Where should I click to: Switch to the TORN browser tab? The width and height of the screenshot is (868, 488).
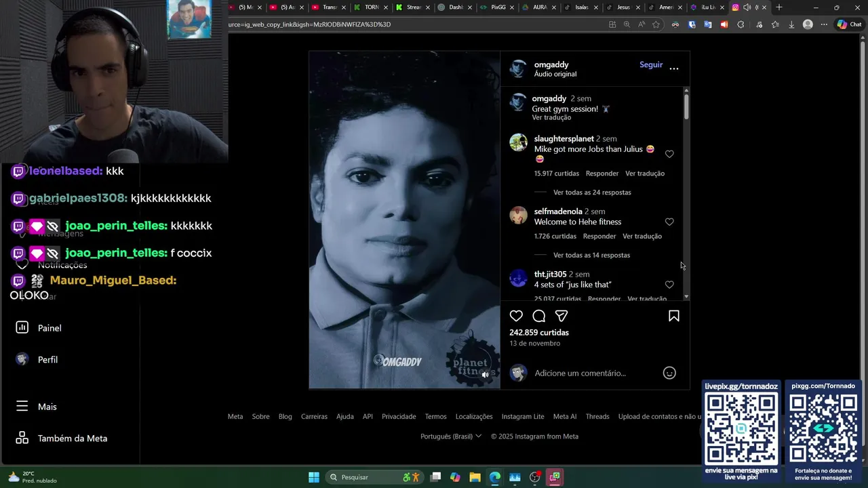click(x=372, y=7)
